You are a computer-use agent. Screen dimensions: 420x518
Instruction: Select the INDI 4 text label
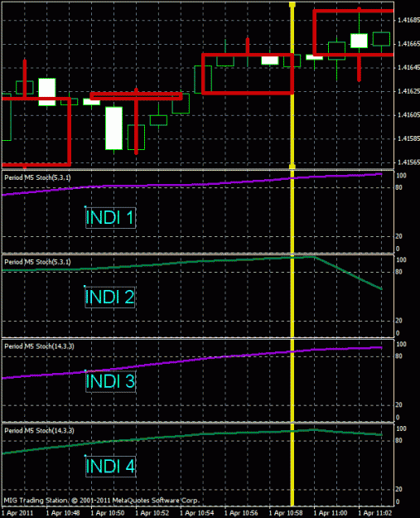110,466
